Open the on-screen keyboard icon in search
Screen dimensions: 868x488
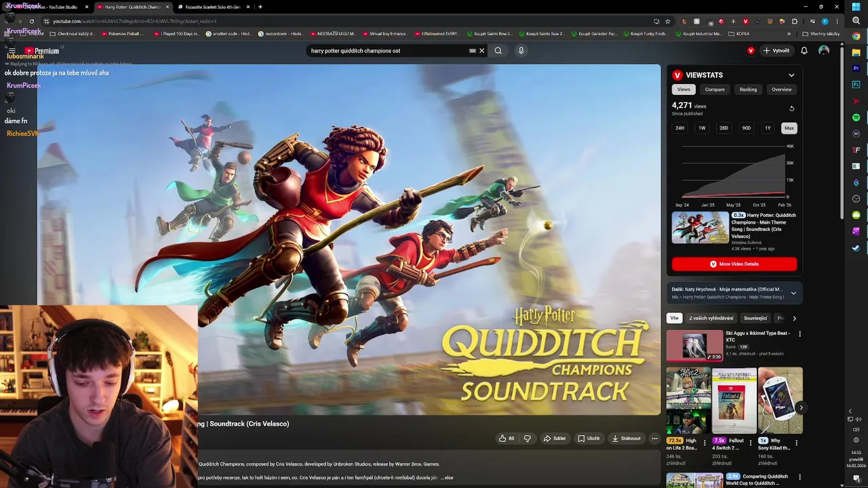pyautogui.click(x=473, y=50)
